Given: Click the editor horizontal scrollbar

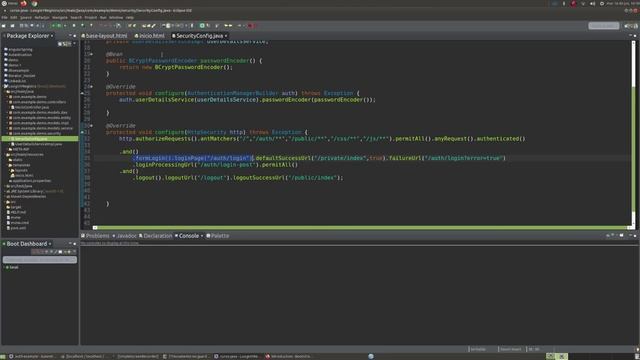Looking at the screenshot, I should point(361,227).
